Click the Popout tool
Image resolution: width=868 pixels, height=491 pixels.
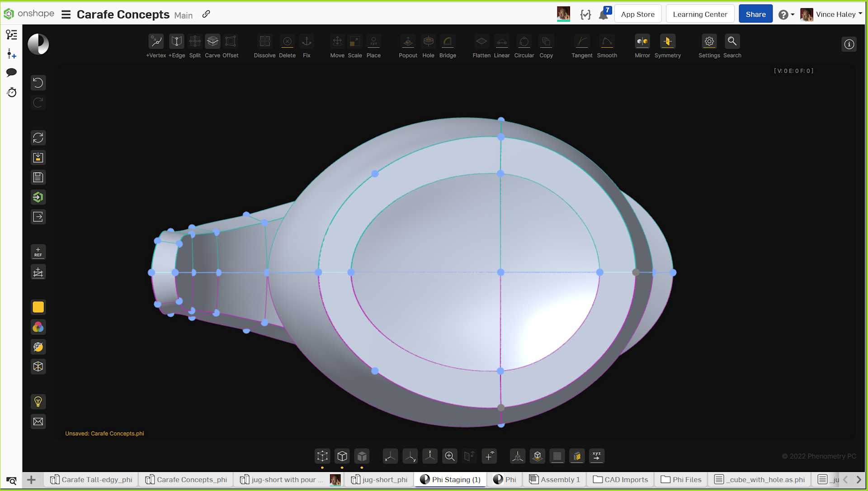pyautogui.click(x=408, y=42)
